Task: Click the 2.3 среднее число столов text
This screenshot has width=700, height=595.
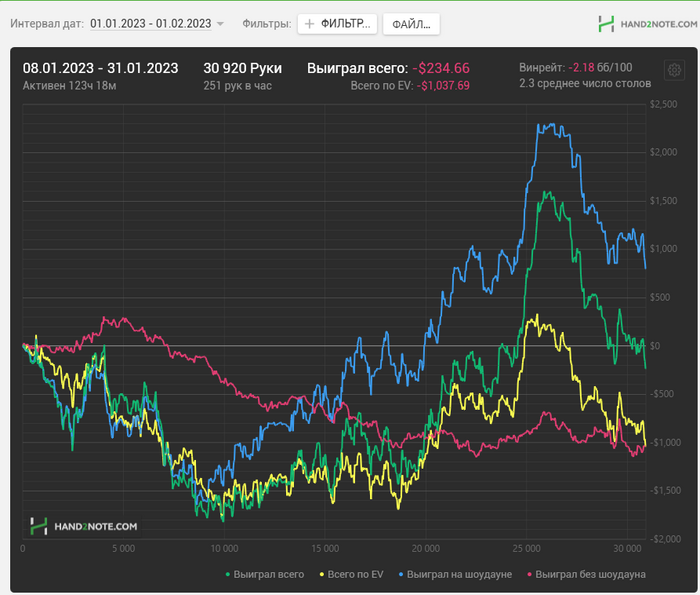Action: [x=585, y=83]
